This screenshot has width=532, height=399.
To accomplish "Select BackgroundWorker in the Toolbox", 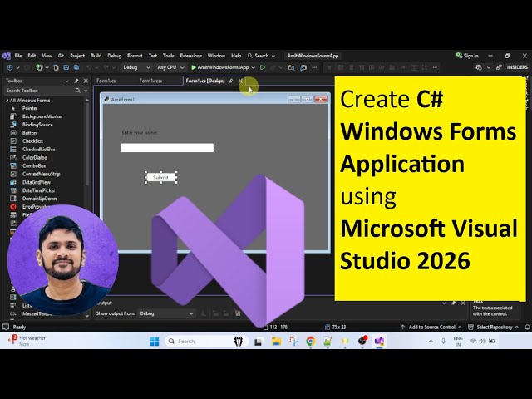I will click(x=42, y=116).
